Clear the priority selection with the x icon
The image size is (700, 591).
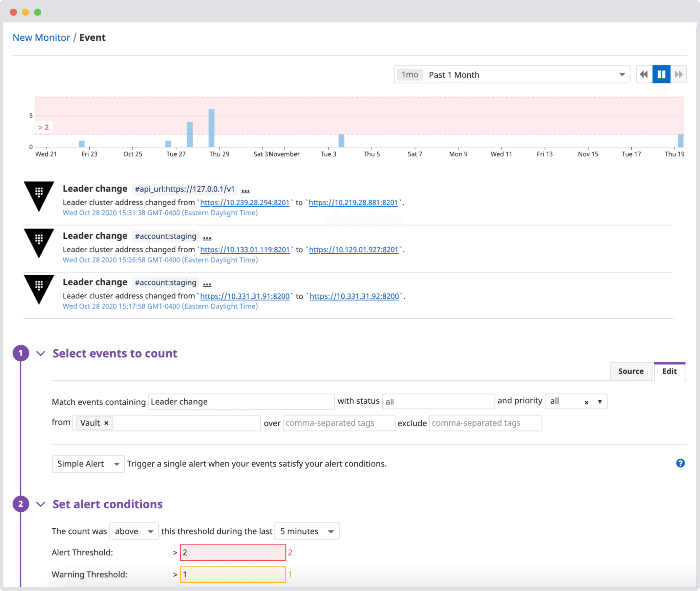coord(587,402)
